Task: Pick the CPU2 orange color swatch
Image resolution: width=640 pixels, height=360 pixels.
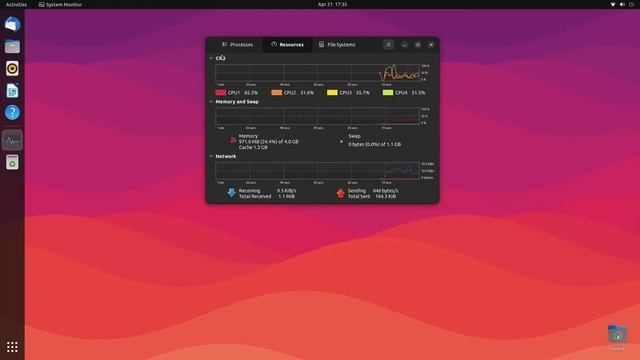Action: point(277,93)
